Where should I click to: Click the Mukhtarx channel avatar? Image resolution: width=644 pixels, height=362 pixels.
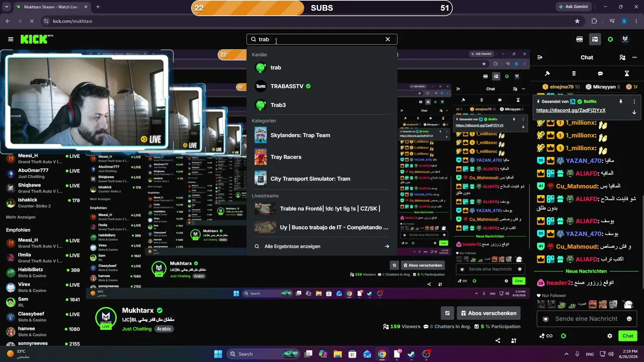(106, 317)
